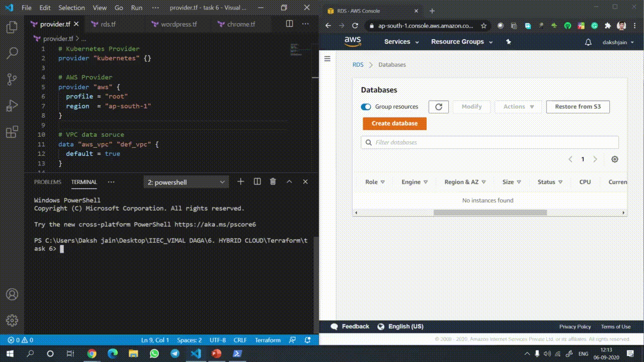Viewport: 644px width, 362px height.
Task: Click the databases table horizontal scrollbar
Action: tap(490, 213)
